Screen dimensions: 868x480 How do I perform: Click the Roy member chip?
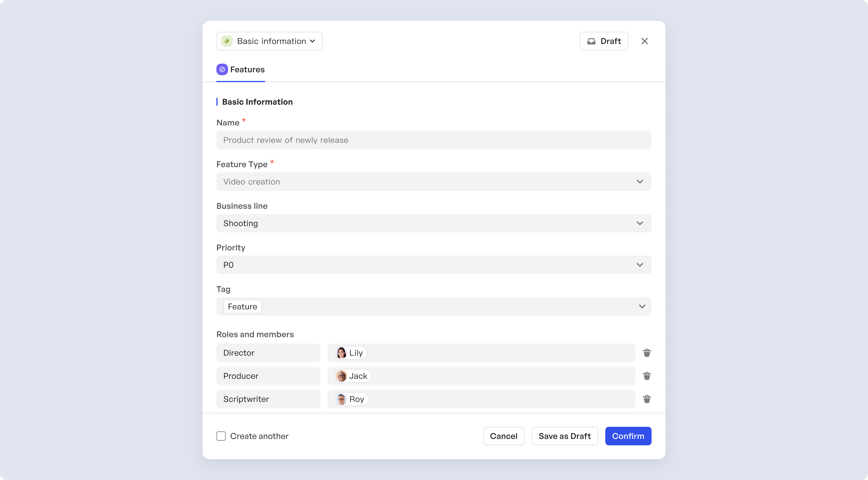(x=351, y=399)
